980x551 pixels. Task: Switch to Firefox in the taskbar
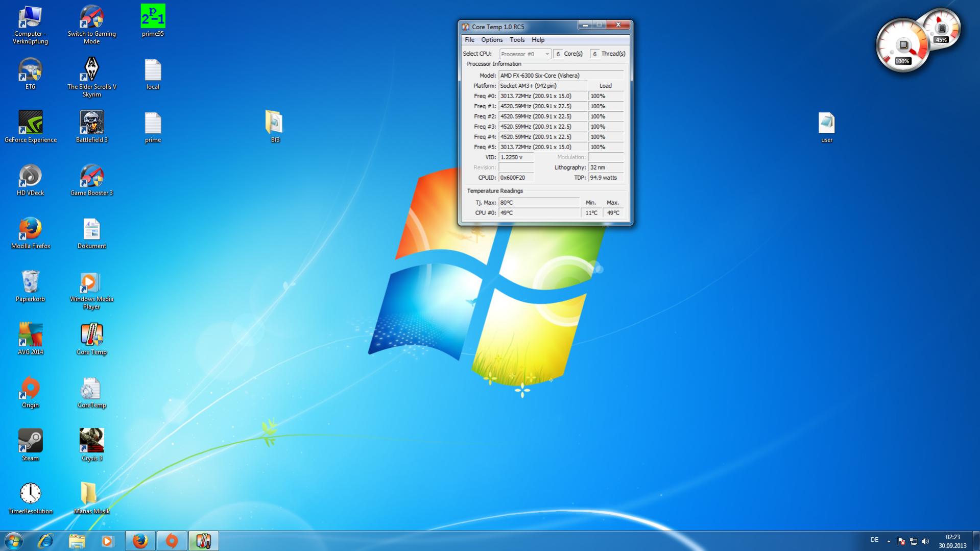point(140,541)
